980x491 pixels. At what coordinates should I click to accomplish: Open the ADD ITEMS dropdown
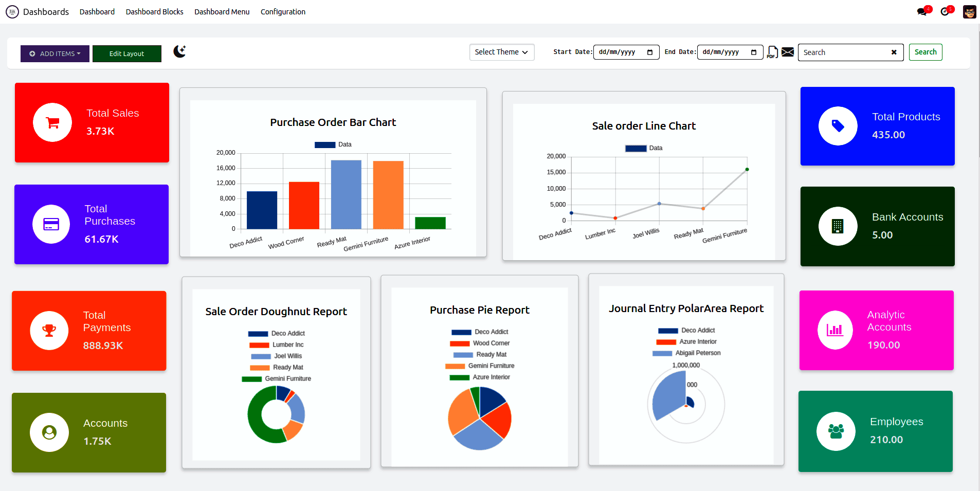tap(55, 53)
